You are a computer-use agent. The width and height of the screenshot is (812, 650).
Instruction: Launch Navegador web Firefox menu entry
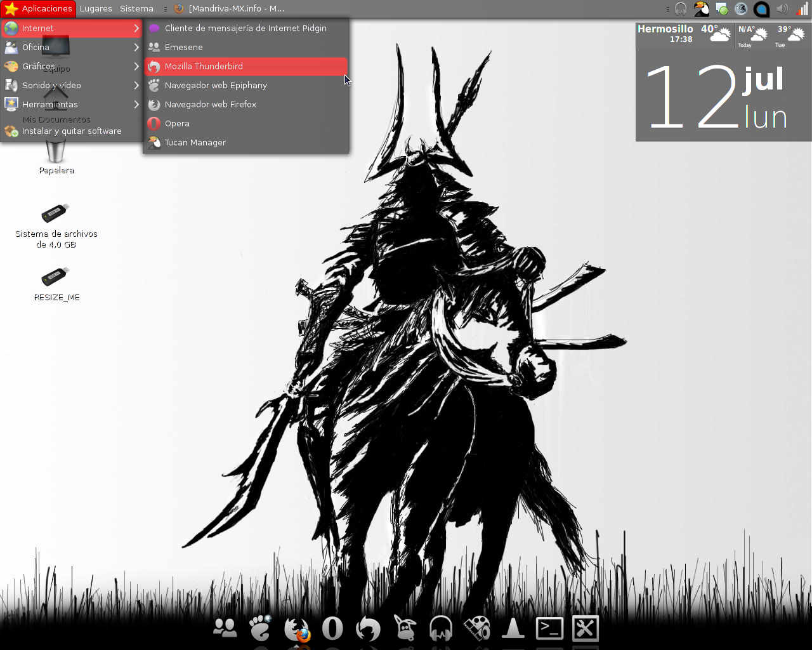[246, 104]
